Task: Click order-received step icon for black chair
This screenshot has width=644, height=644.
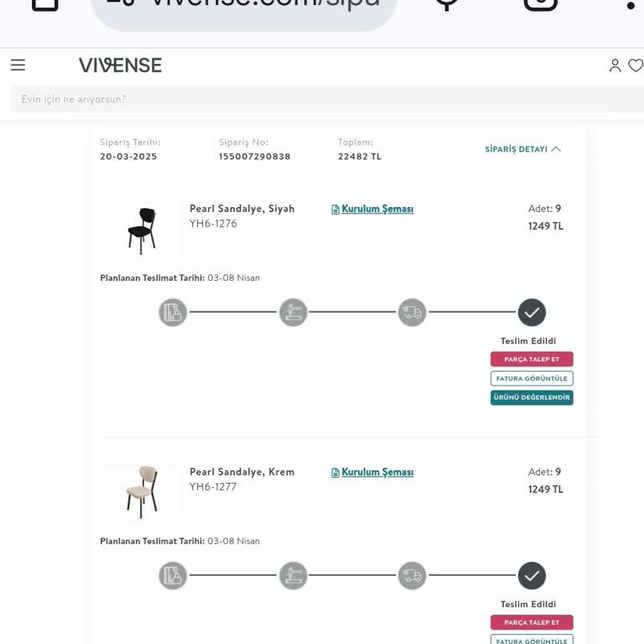Action: pos(173,313)
